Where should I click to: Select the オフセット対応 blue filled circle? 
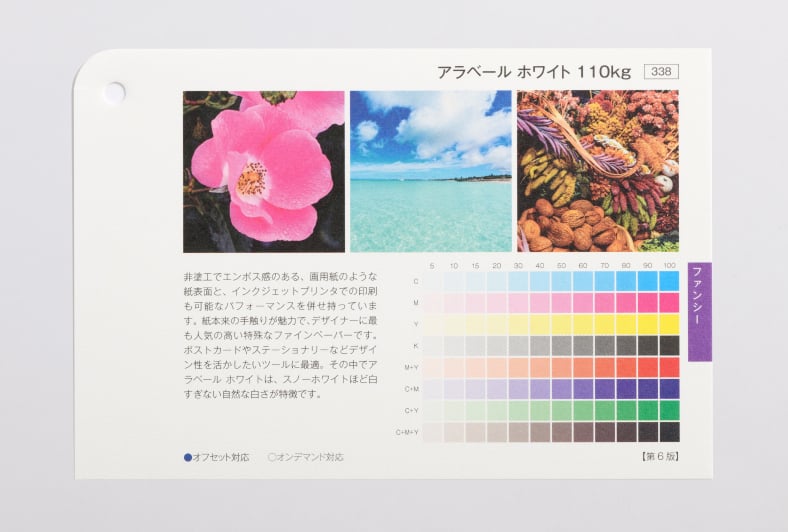187,457
